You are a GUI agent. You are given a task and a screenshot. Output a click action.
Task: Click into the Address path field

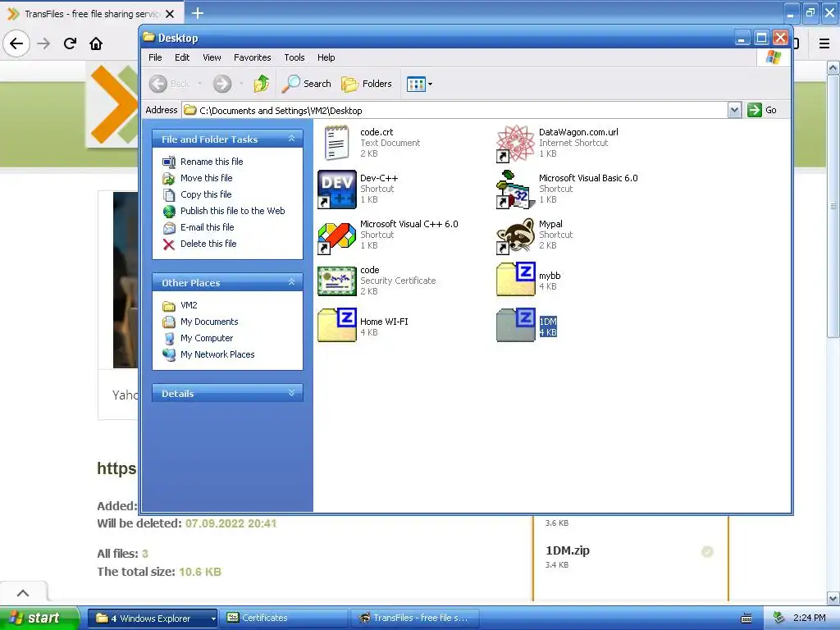[x=454, y=111]
